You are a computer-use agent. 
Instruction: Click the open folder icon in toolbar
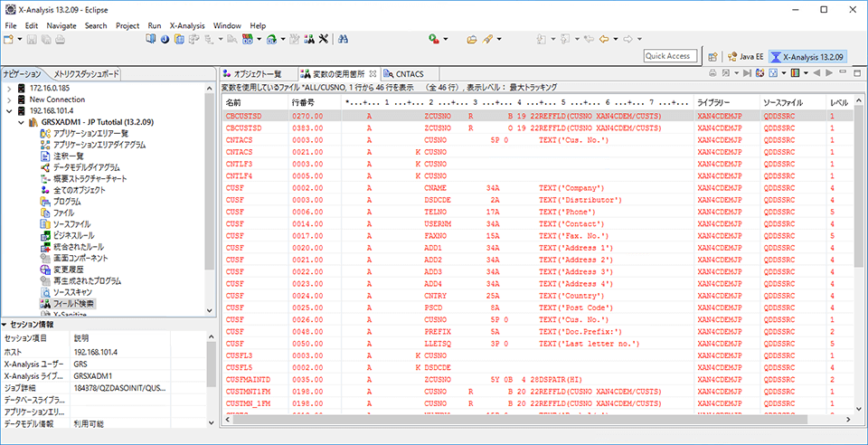pos(472,39)
